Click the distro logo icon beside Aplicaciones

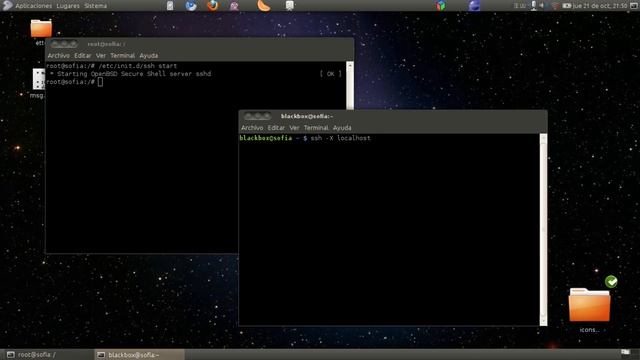(7, 5)
